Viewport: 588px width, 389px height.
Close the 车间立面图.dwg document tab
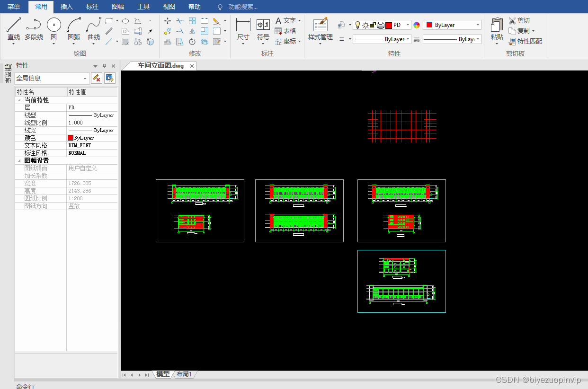click(192, 66)
